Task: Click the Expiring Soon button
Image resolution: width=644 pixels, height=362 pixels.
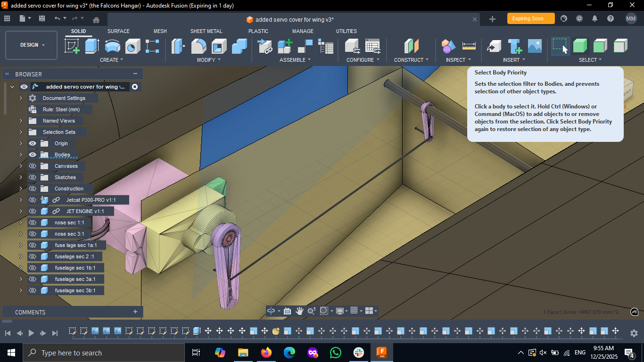Action: coord(530,19)
